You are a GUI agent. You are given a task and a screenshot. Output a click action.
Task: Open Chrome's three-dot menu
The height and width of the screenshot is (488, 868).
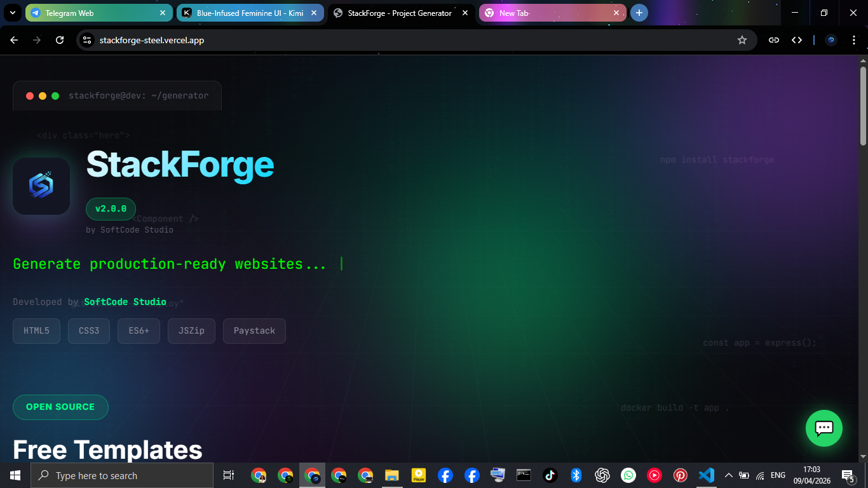[x=855, y=39]
